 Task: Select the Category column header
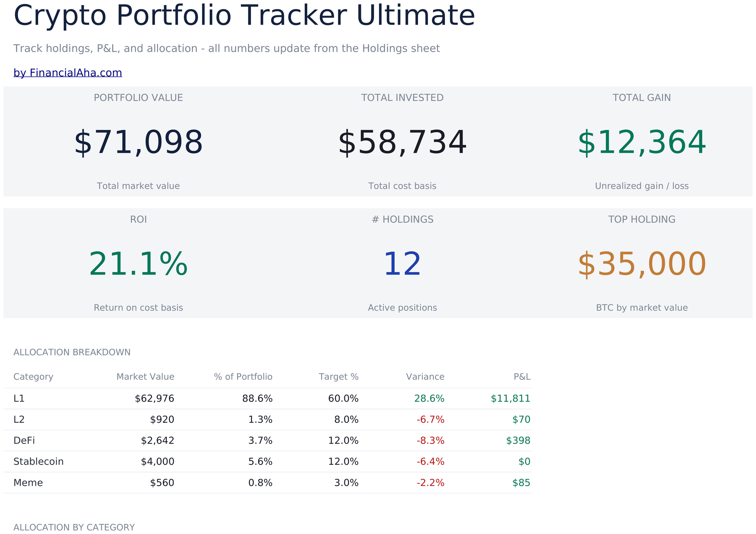tap(33, 377)
